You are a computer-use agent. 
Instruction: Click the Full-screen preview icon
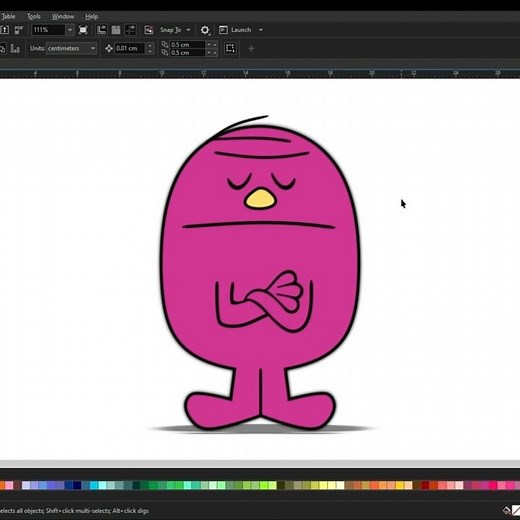(x=83, y=30)
